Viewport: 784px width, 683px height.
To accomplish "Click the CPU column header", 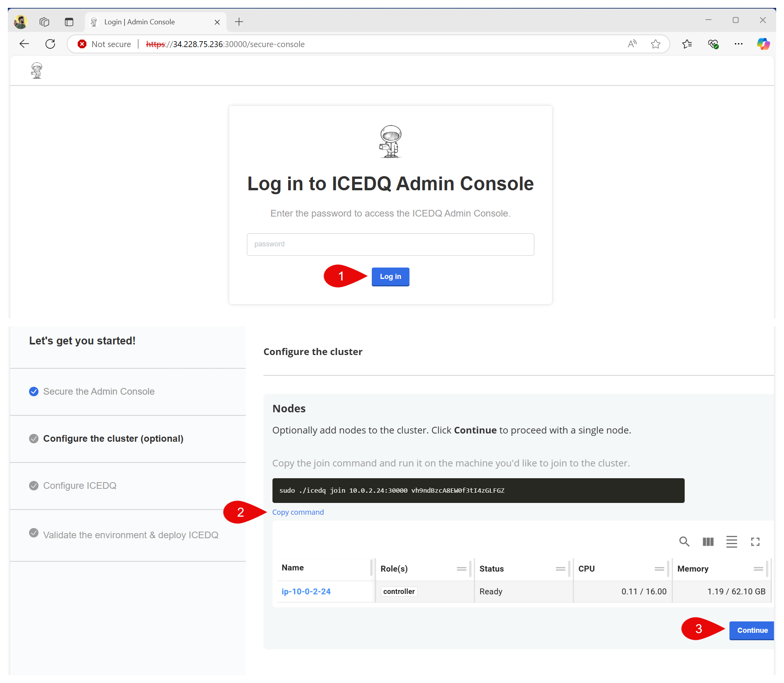I will [587, 569].
